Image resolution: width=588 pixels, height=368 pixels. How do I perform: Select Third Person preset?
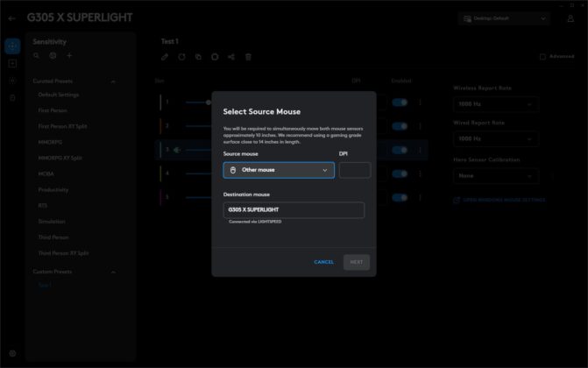click(53, 237)
